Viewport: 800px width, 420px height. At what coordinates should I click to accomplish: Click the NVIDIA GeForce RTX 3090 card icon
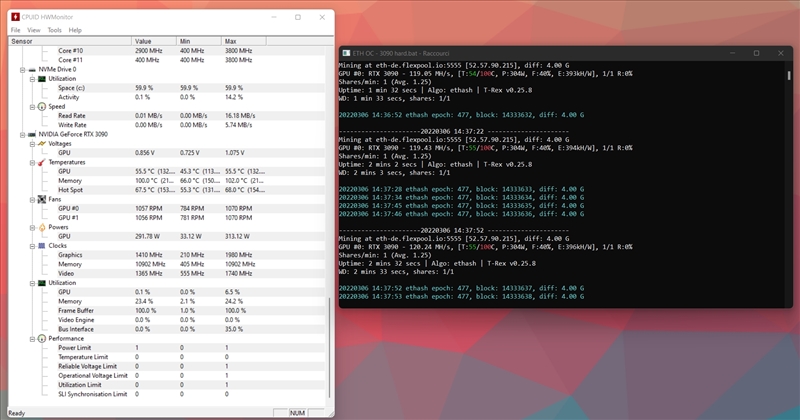(32, 134)
